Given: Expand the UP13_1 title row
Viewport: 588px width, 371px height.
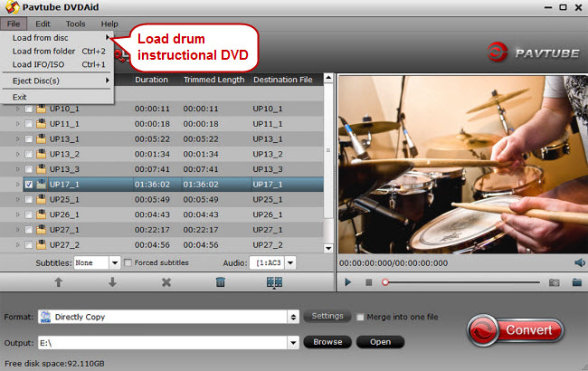Looking at the screenshot, I should [x=17, y=138].
